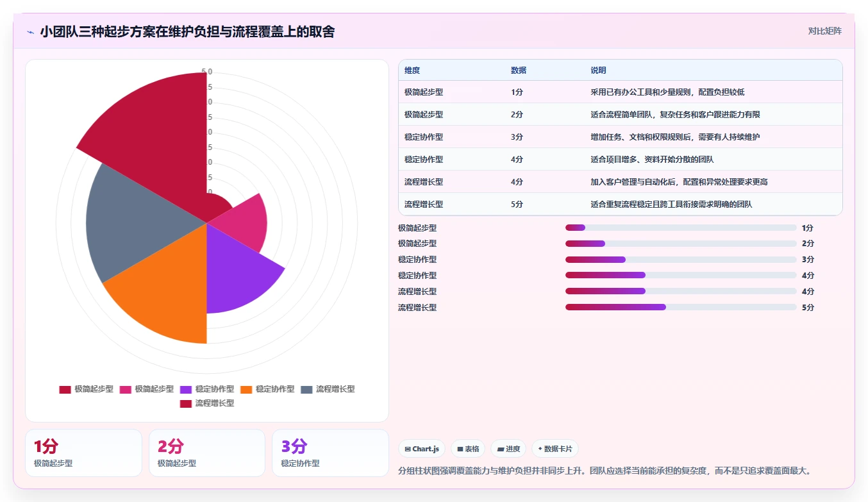Screen dimensions: 868x502
Task: Click the 流程增长型 progress bar showing 4分
Action: (x=681, y=291)
